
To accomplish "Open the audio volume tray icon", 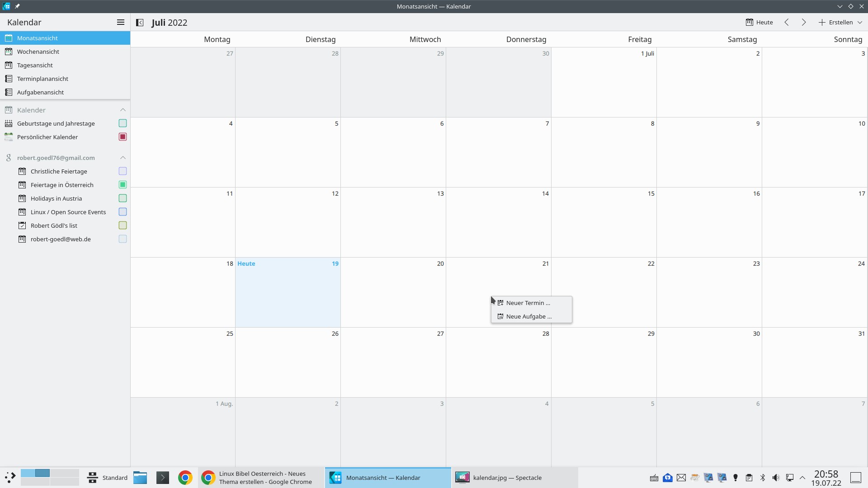I will point(776,478).
